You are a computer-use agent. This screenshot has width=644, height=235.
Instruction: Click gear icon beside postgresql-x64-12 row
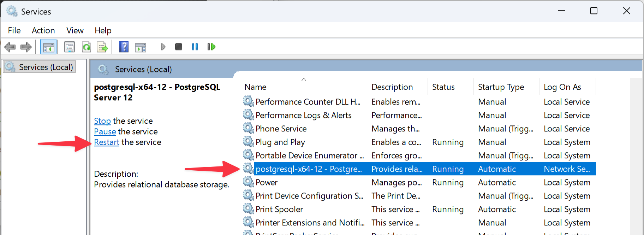[249, 169]
